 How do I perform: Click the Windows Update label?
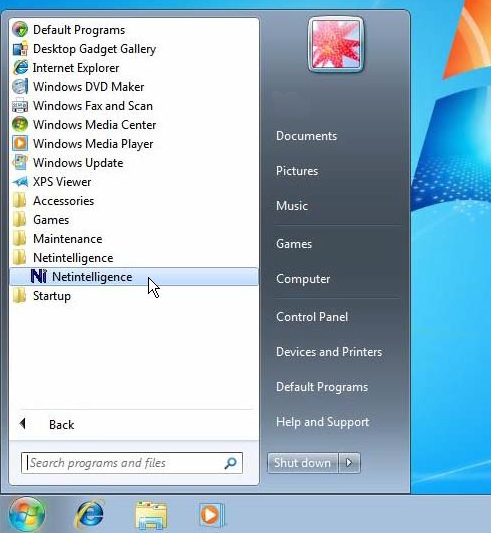[78, 163]
